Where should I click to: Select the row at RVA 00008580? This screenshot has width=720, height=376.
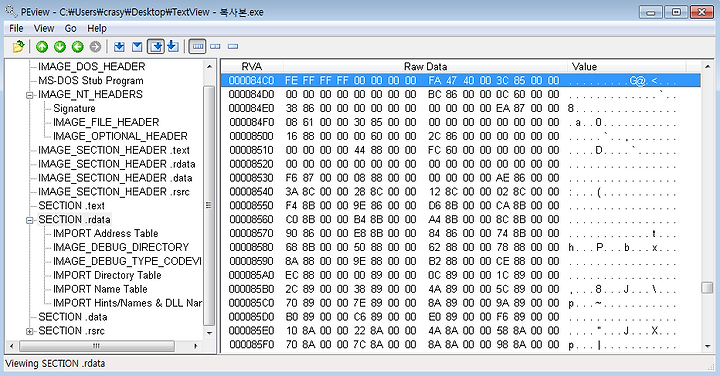coord(461,247)
